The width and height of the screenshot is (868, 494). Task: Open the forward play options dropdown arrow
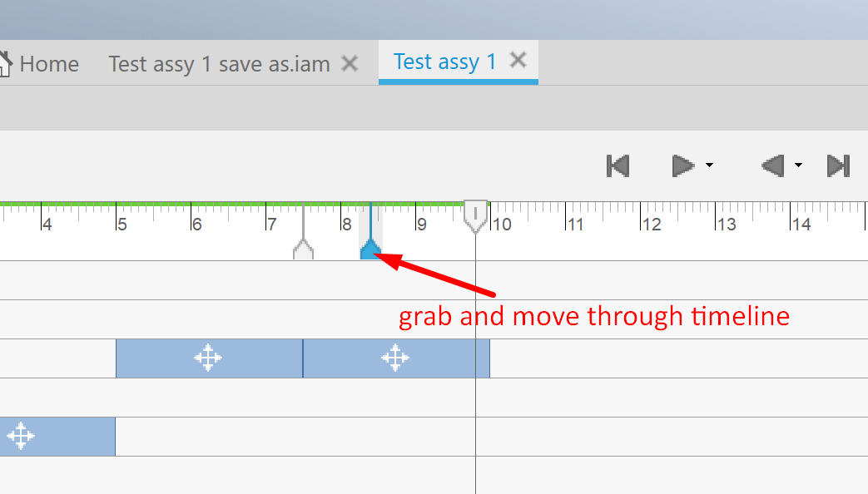(709, 165)
